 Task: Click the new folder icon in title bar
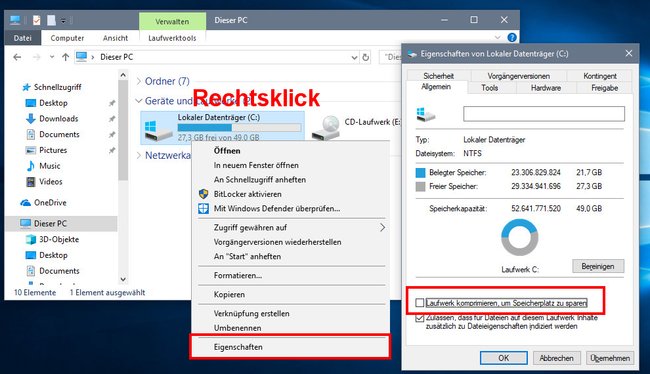click(x=51, y=20)
